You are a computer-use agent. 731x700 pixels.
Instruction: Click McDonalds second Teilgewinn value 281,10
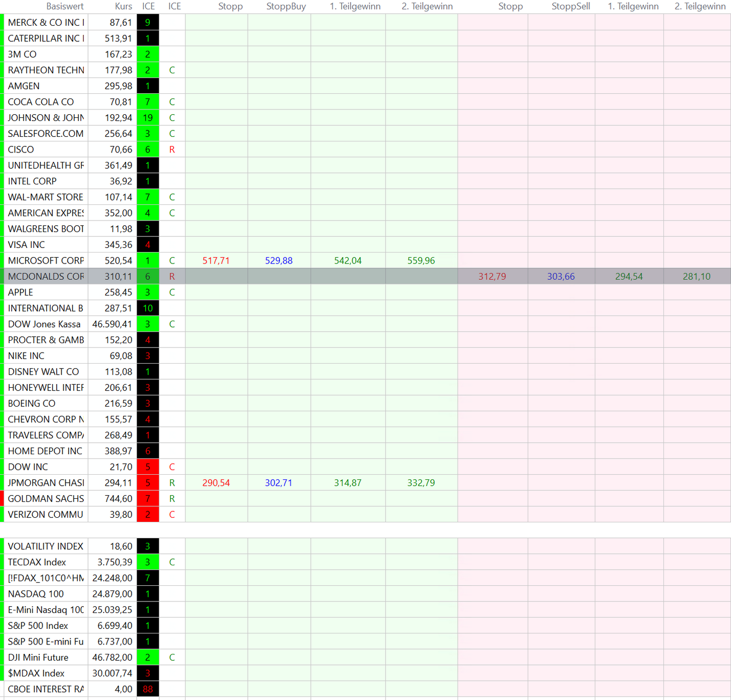coord(696,276)
